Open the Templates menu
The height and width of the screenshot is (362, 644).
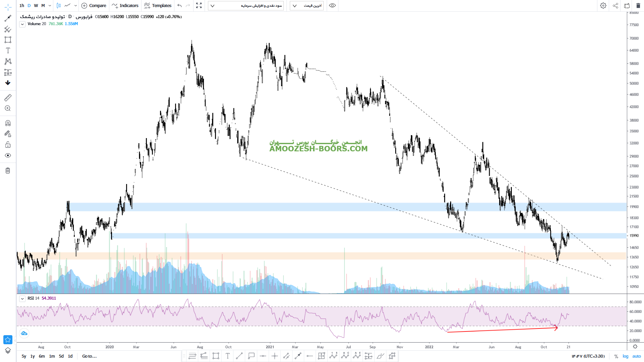pyautogui.click(x=158, y=6)
